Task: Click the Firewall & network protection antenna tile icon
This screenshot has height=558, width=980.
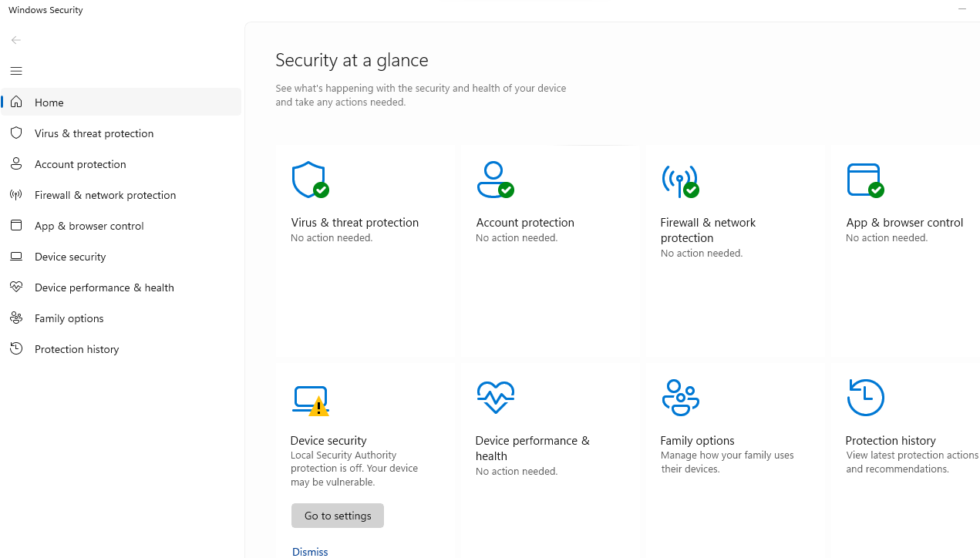Action: (x=680, y=180)
